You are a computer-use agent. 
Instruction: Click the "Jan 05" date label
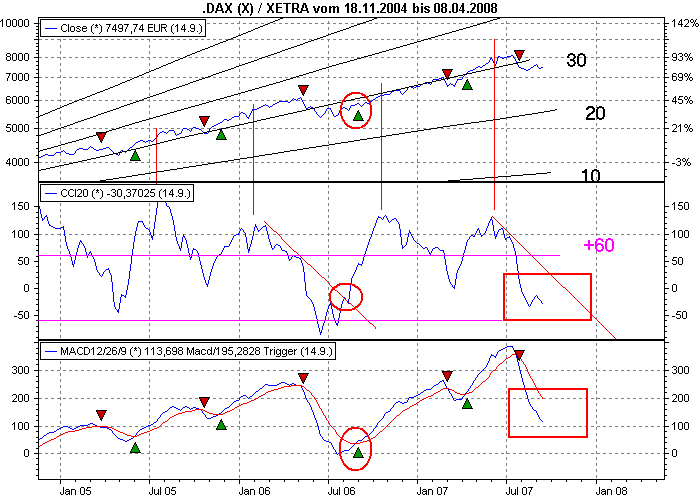75,491
